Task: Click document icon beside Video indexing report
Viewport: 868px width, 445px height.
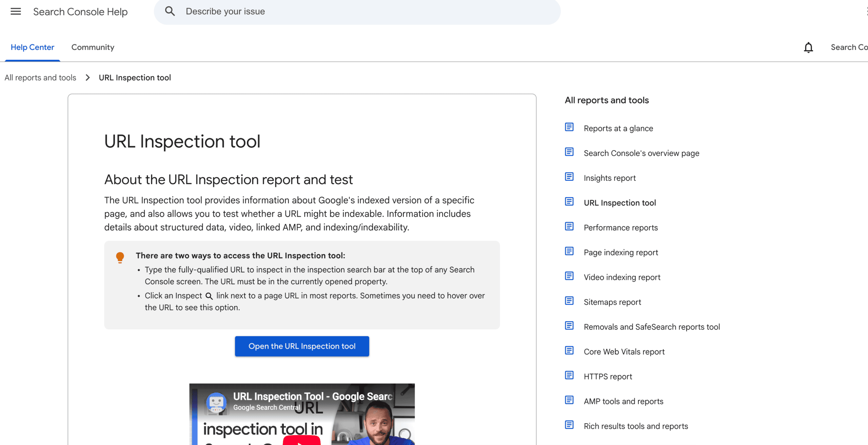Action: coord(569,276)
